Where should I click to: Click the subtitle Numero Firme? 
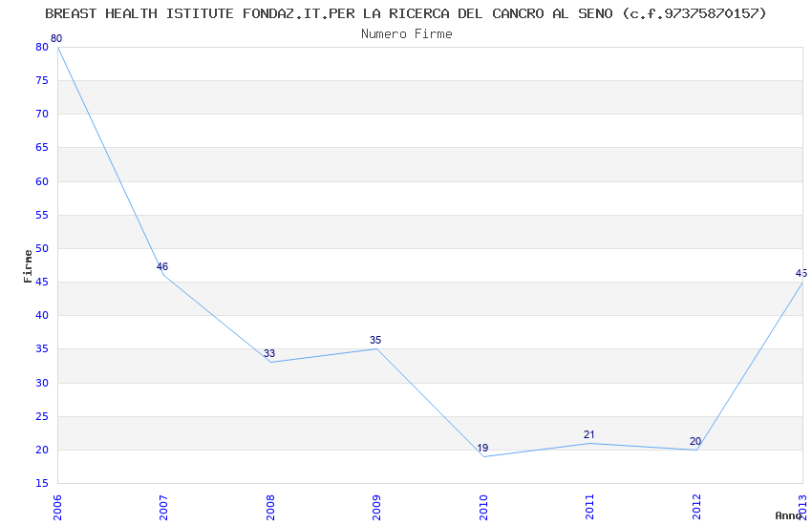pyautogui.click(x=407, y=34)
